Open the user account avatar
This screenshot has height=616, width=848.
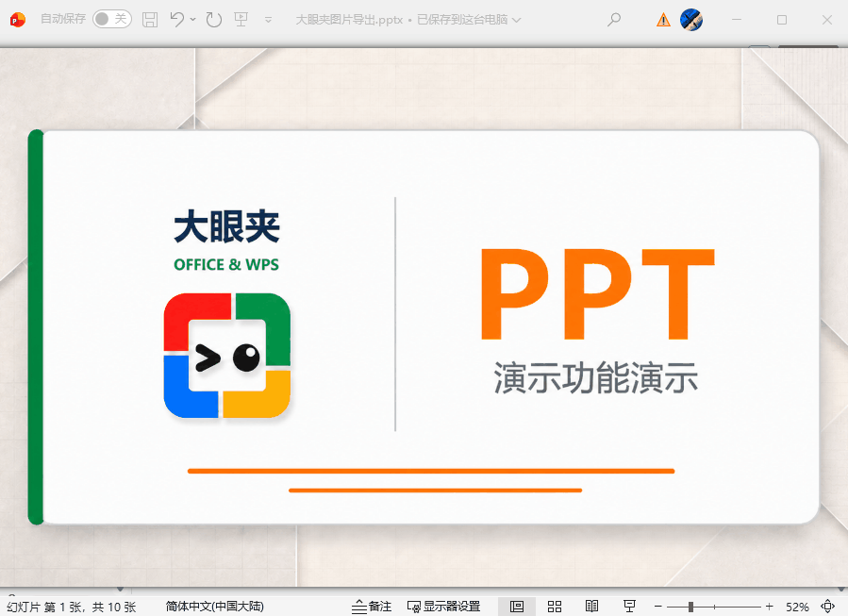pos(691,20)
